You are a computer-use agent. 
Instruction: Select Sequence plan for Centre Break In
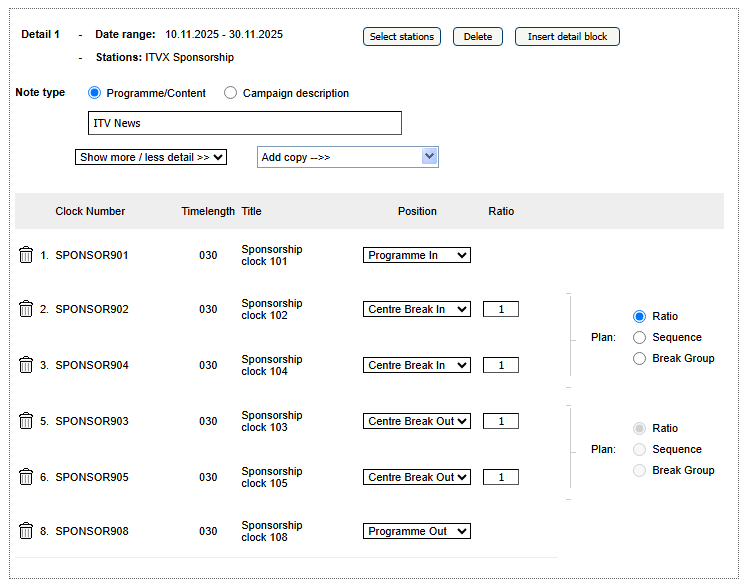tap(640, 337)
